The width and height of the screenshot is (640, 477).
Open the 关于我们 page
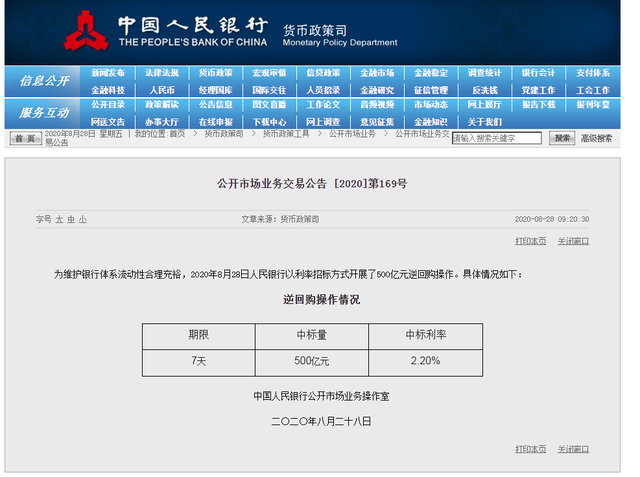(484, 122)
